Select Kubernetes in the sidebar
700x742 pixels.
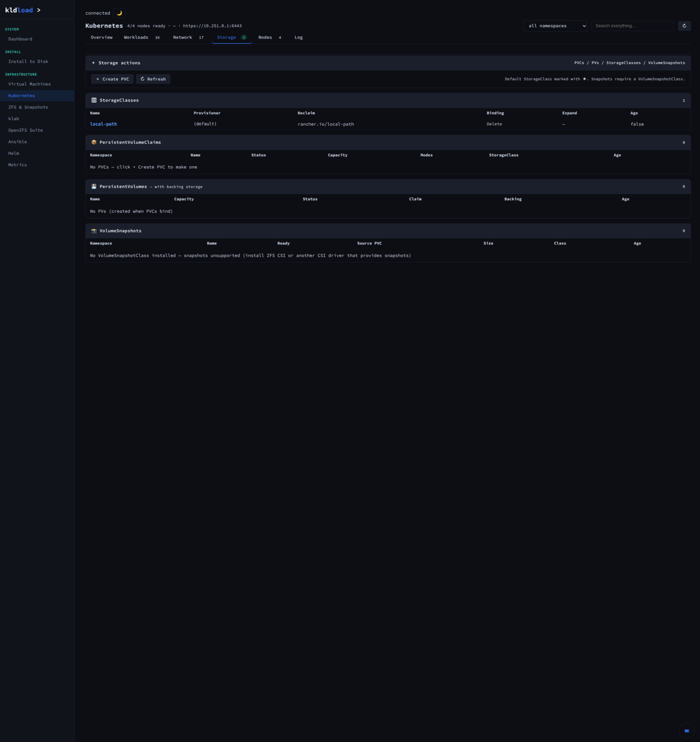tap(37, 96)
